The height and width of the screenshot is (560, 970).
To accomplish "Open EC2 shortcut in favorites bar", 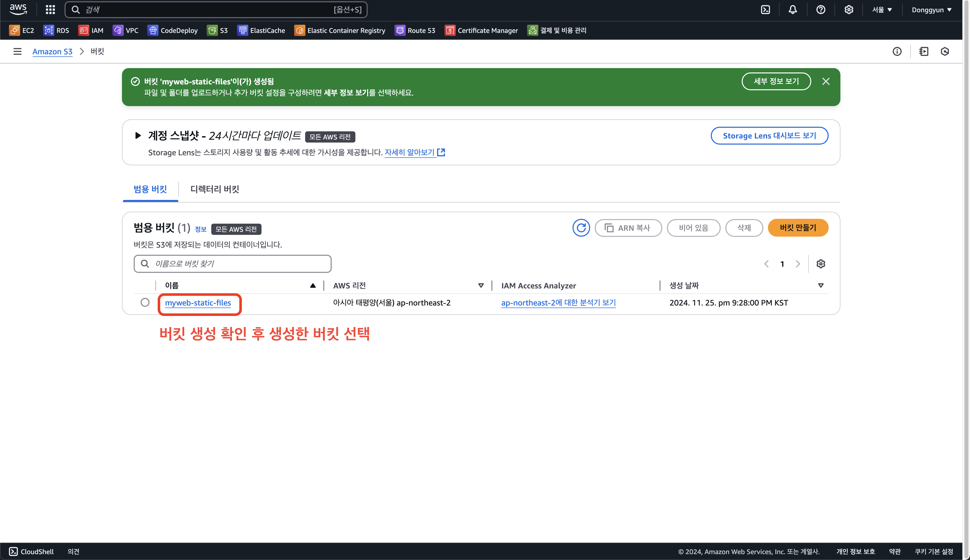I will tap(21, 30).
